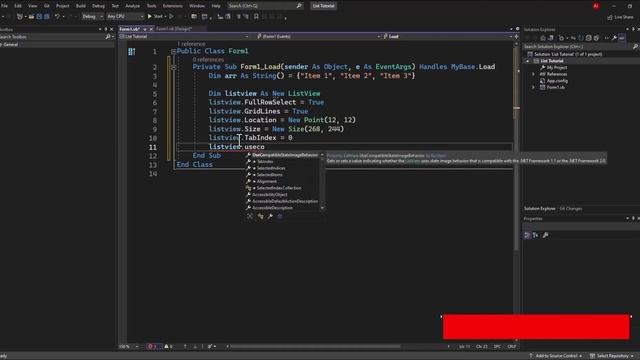Open the Debug configuration dropdown
Screen dimensions: 640x360
(x=92, y=16)
